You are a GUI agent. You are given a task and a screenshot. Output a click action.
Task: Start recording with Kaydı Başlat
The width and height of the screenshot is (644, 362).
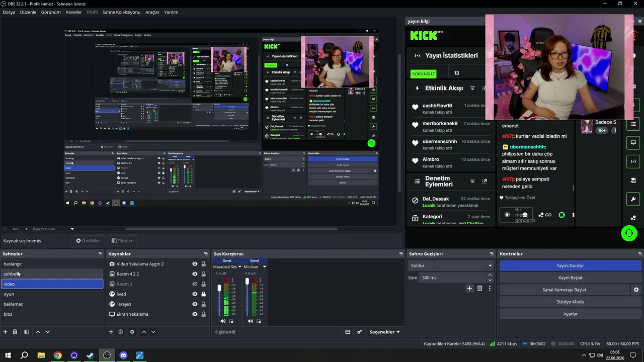[570, 278]
